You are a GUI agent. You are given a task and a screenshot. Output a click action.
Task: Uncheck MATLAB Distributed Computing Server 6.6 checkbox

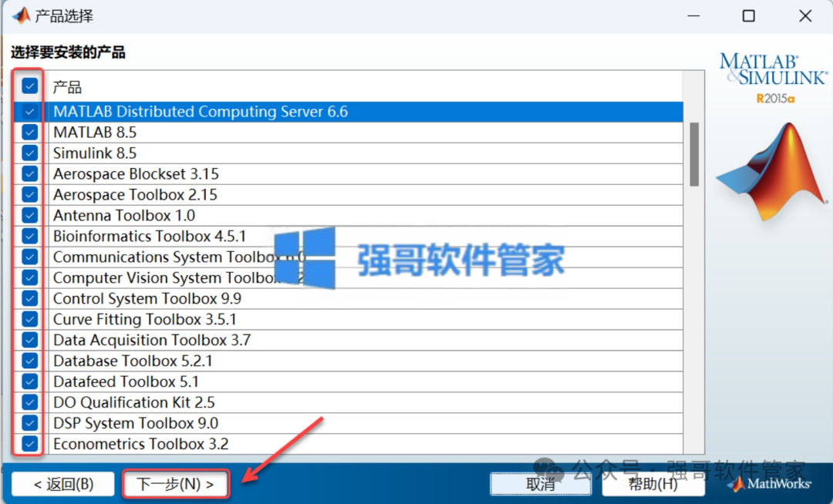point(30,112)
